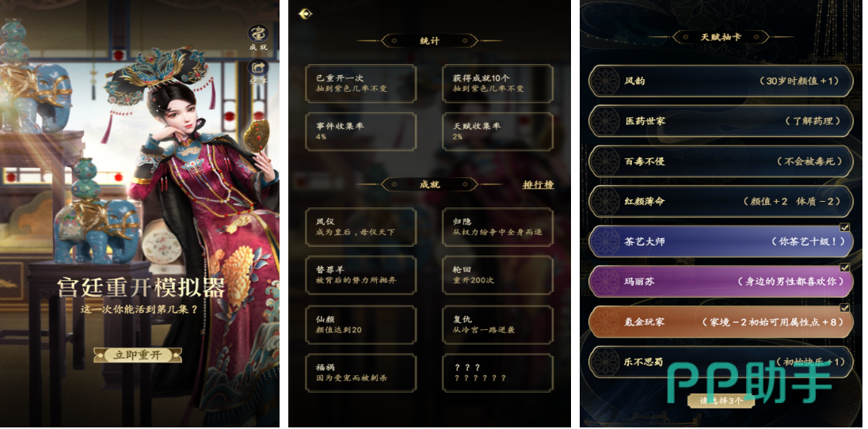Confirm selection with 请选择3个 button

(721, 401)
